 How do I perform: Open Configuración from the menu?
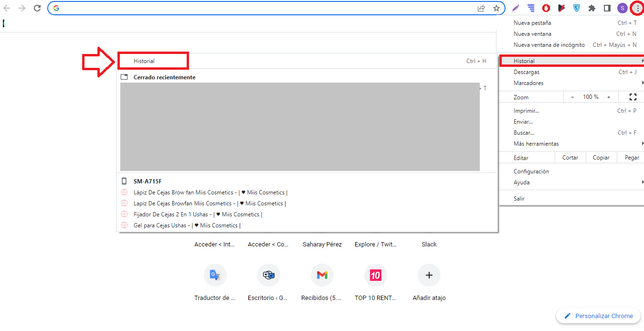tap(571, 171)
